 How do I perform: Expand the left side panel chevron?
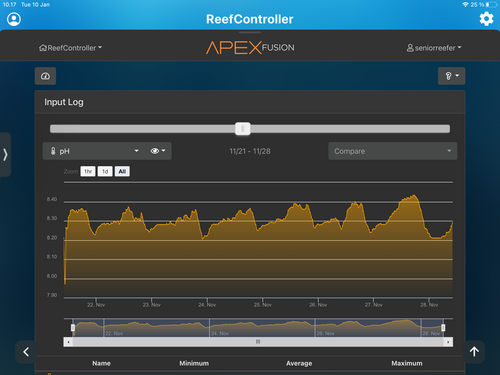point(5,155)
